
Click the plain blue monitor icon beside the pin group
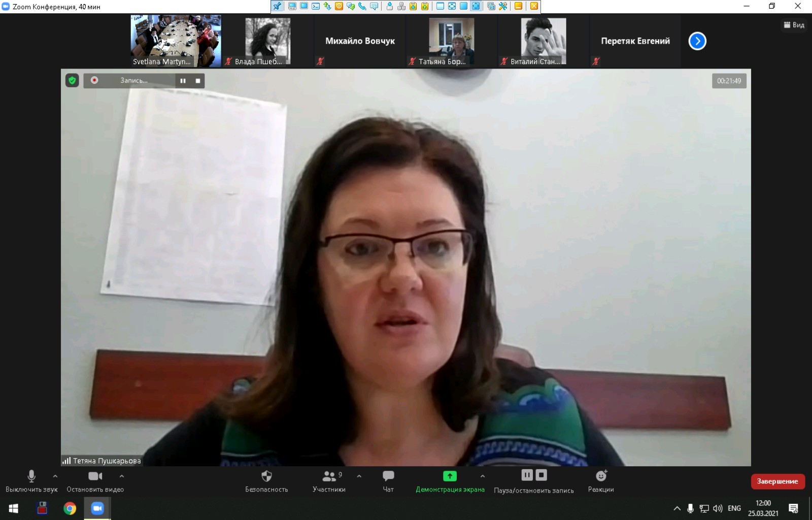click(304, 6)
